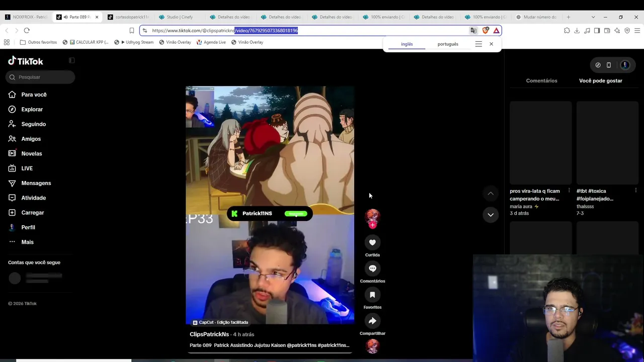This screenshot has height=362, width=644.
Task: Open a new browser tab
Action: click(x=569, y=17)
